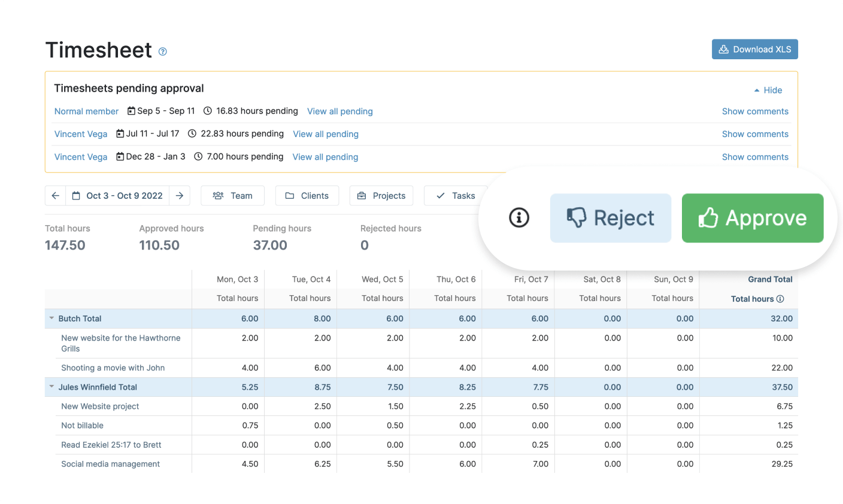The height and width of the screenshot is (504, 843).
Task: Approve the timesheet
Action: (753, 218)
